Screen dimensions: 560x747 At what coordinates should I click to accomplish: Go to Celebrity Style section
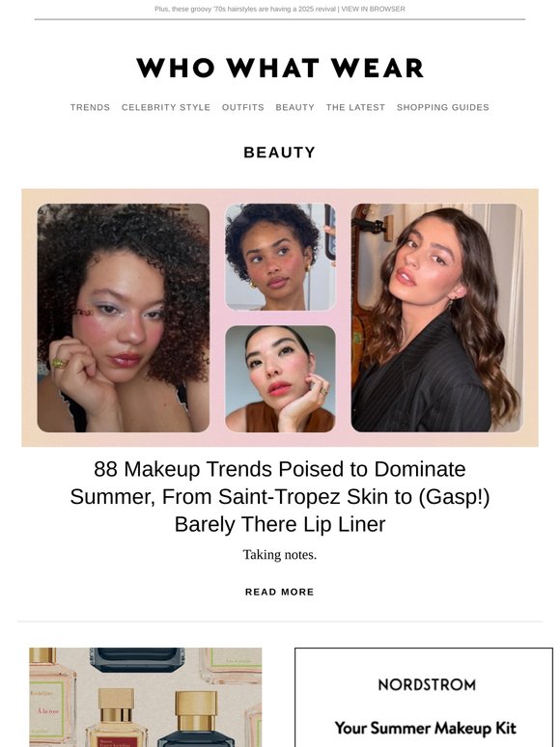tap(166, 108)
